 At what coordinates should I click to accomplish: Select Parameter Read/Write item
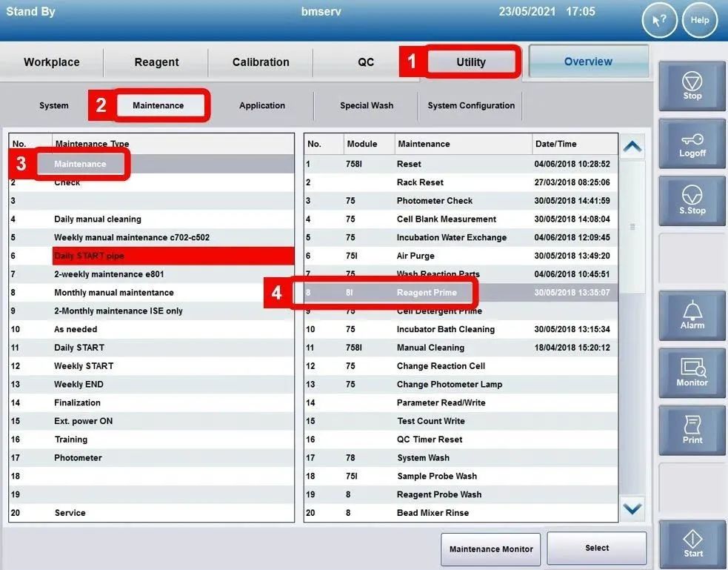(x=461, y=402)
